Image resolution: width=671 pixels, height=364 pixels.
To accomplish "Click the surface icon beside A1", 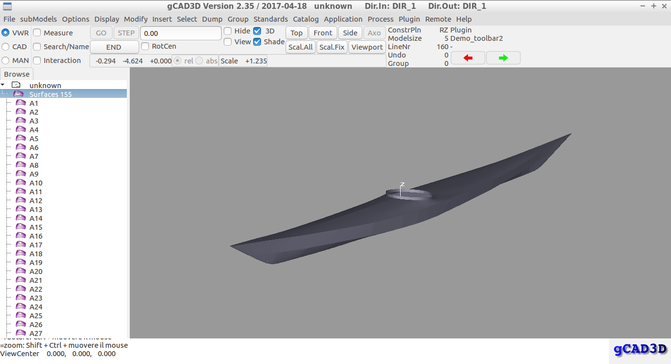I will pos(21,103).
